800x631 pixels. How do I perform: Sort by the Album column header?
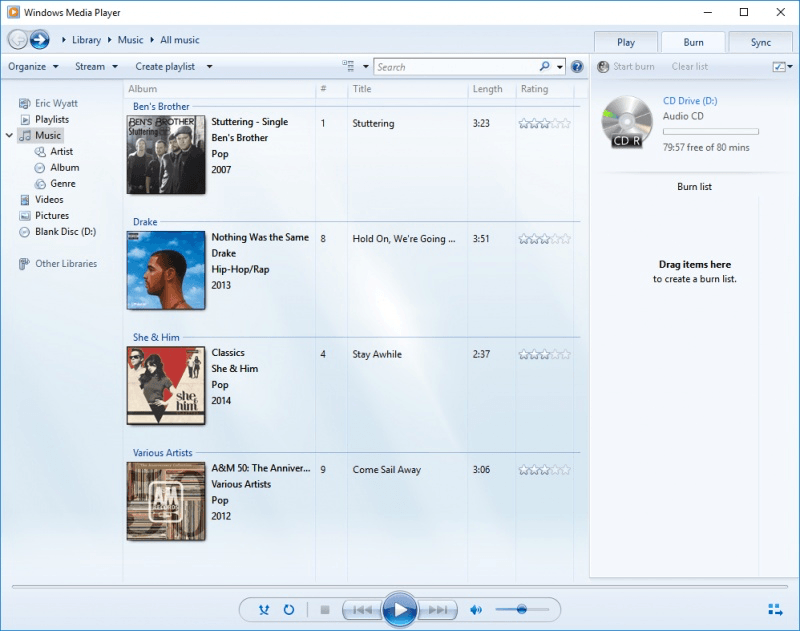point(219,89)
